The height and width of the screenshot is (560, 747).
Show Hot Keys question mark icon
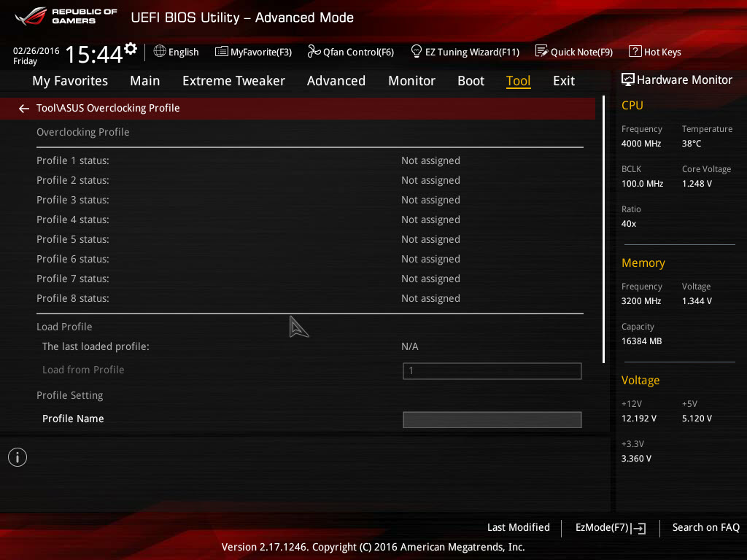coord(635,51)
